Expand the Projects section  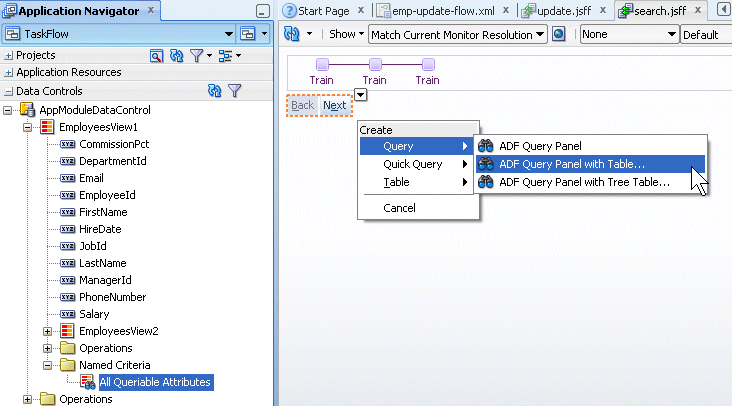(8, 56)
